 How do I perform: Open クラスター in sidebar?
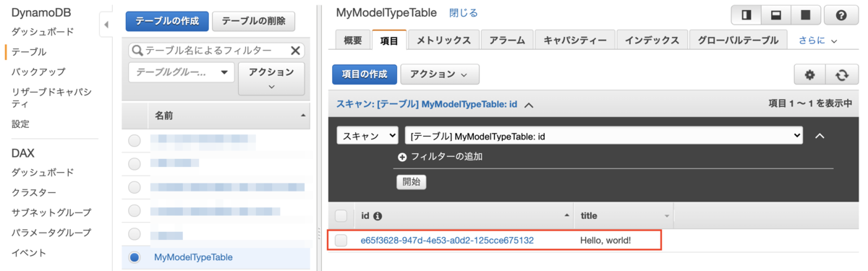33,192
